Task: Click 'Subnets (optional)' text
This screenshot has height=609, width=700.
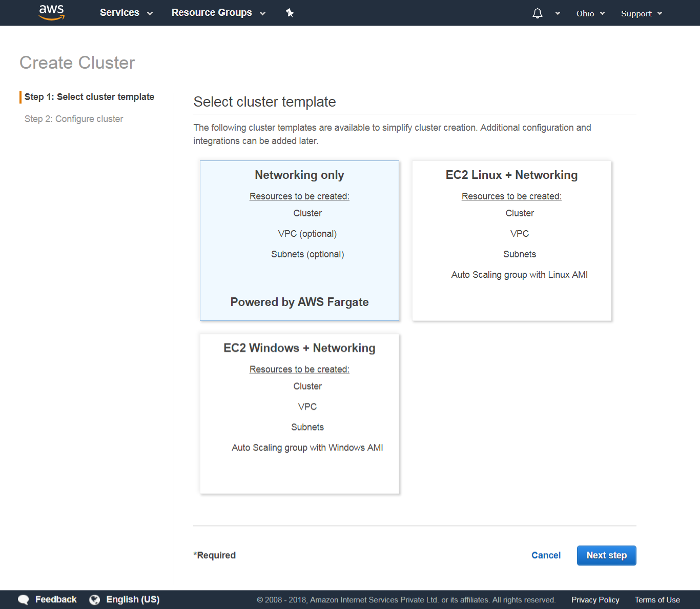Action: pos(307,254)
